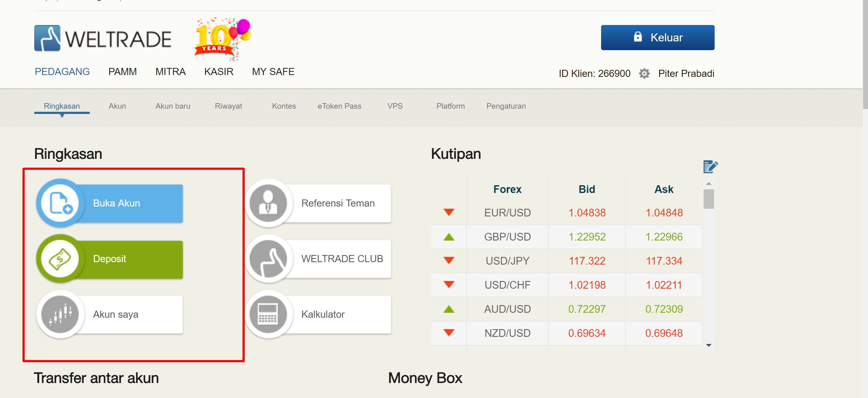Viewport: 868px width, 398px height.
Task: Click the GBP/USD pair name
Action: (508, 237)
